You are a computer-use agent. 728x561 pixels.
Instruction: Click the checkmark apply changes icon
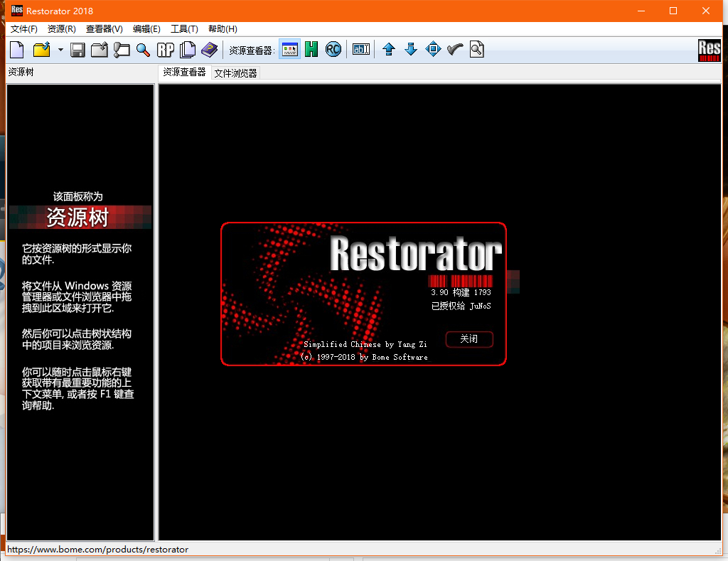[455, 50]
